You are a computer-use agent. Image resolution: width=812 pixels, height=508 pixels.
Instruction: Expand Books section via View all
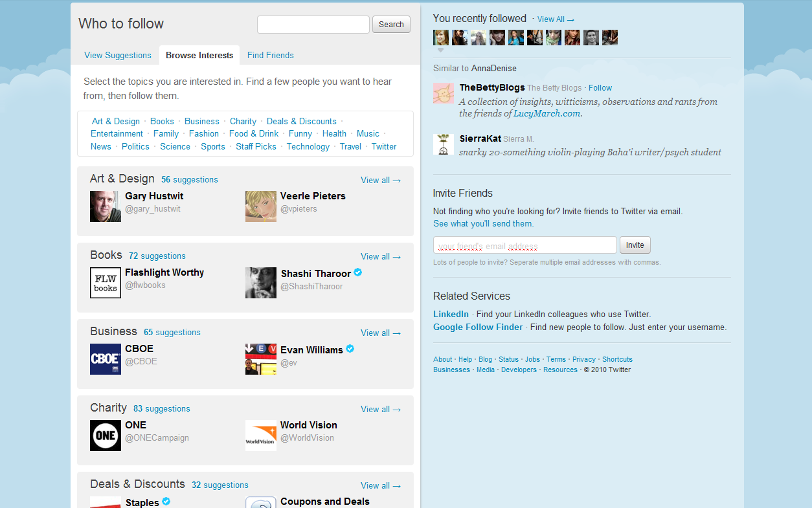[381, 256]
